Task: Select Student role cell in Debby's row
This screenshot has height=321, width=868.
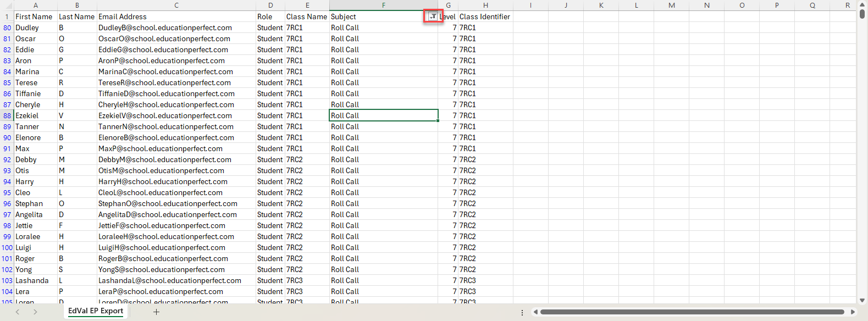Action: click(x=270, y=159)
